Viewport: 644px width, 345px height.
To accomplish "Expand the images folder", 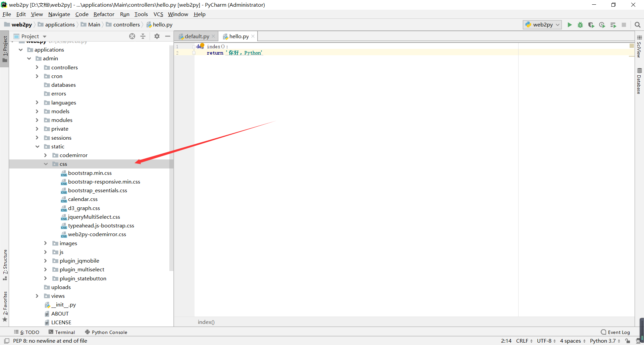I will click(46, 243).
